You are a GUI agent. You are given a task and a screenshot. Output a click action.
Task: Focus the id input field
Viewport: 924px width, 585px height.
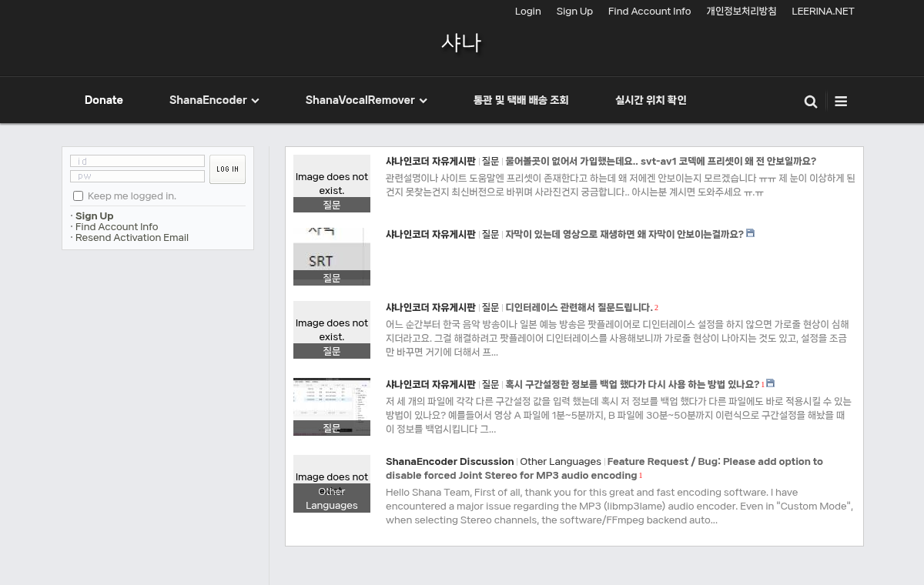[x=137, y=161]
